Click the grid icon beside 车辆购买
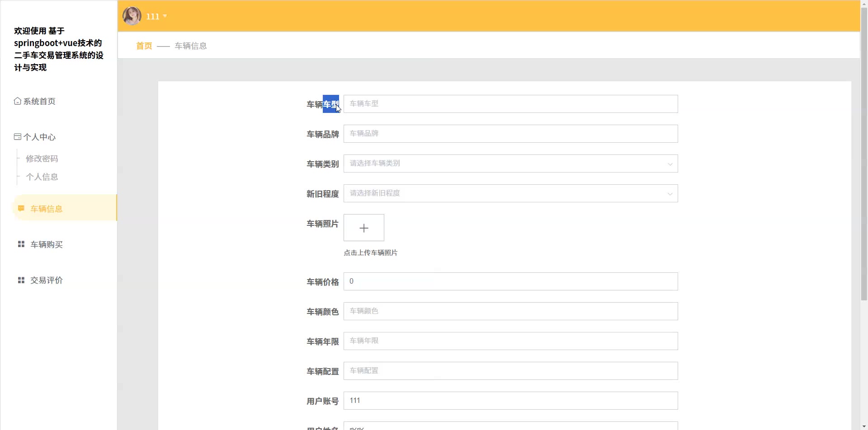Image resolution: width=868 pixels, height=430 pixels. [21, 244]
